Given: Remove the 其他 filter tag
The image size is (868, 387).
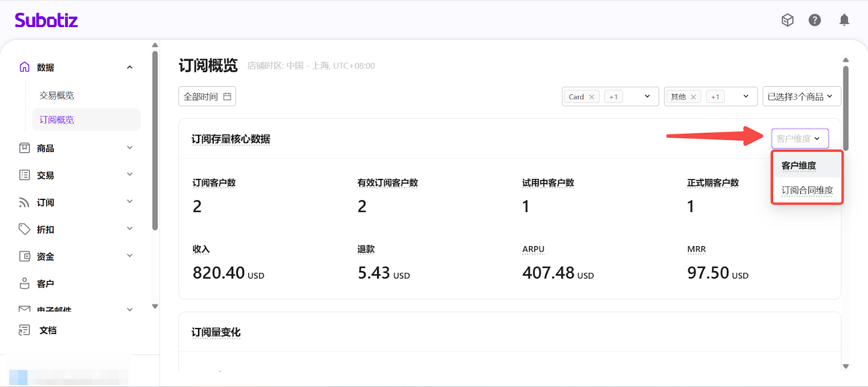Looking at the screenshot, I should (x=693, y=97).
